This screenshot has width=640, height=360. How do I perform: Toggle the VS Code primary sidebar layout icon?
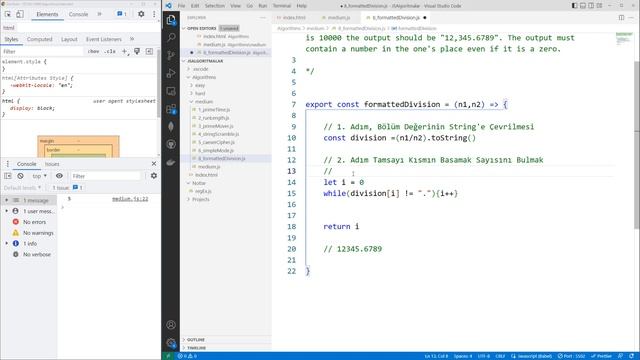[574, 6]
